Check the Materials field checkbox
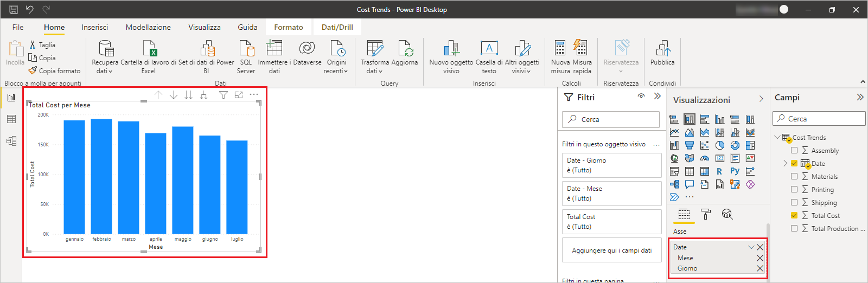The width and height of the screenshot is (868, 283). pyautogui.click(x=794, y=177)
